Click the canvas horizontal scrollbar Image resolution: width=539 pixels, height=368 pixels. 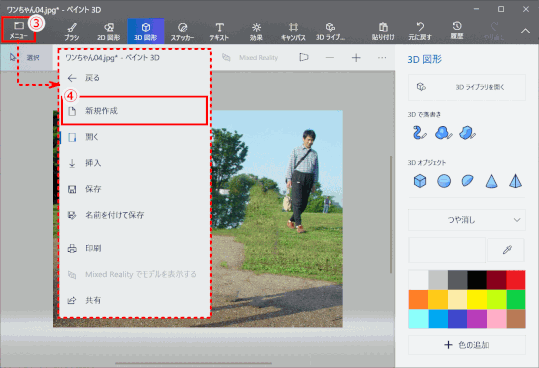(x=194, y=363)
